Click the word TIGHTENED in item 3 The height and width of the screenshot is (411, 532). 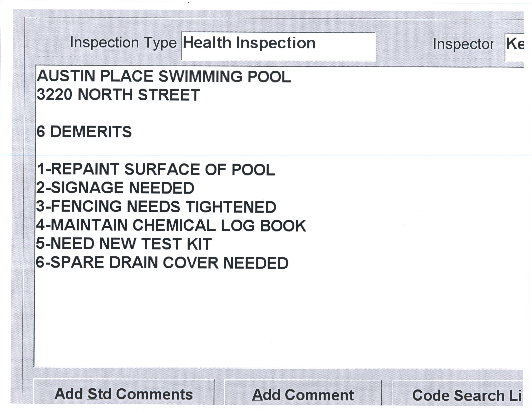231,207
